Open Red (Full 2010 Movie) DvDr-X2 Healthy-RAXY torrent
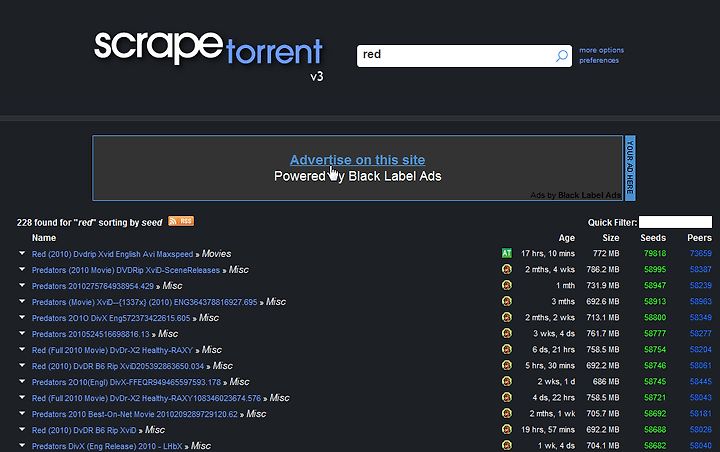This screenshot has height=452, width=720. click(x=112, y=350)
